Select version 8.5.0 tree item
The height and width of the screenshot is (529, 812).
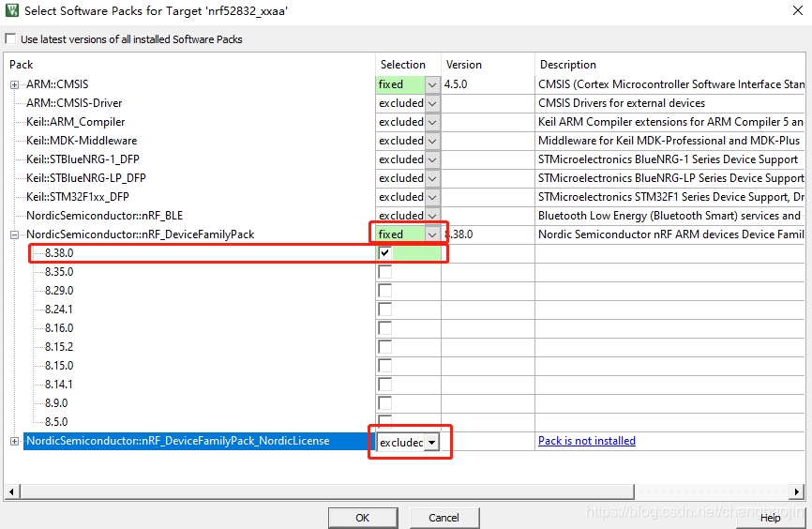coord(56,422)
